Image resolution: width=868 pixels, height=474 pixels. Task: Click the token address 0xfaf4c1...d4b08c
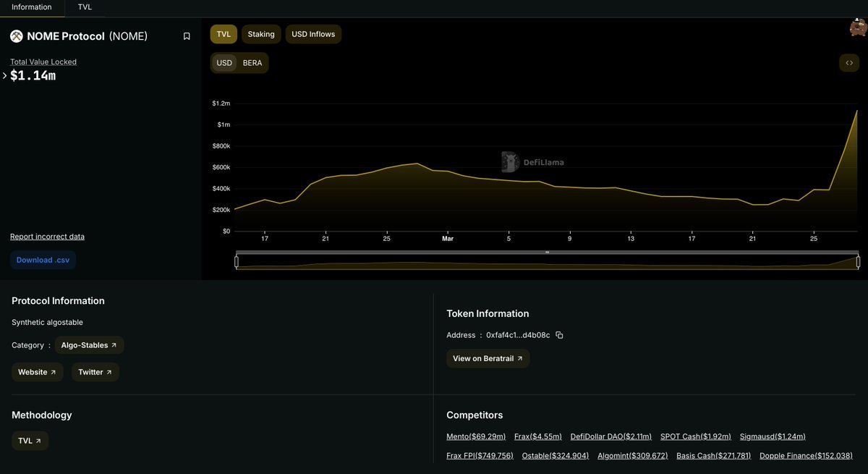[518, 335]
